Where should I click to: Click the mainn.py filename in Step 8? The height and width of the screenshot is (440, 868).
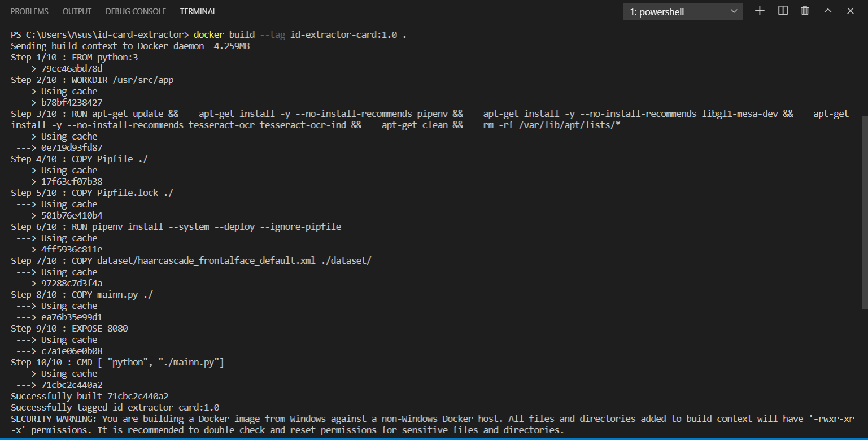(x=119, y=294)
